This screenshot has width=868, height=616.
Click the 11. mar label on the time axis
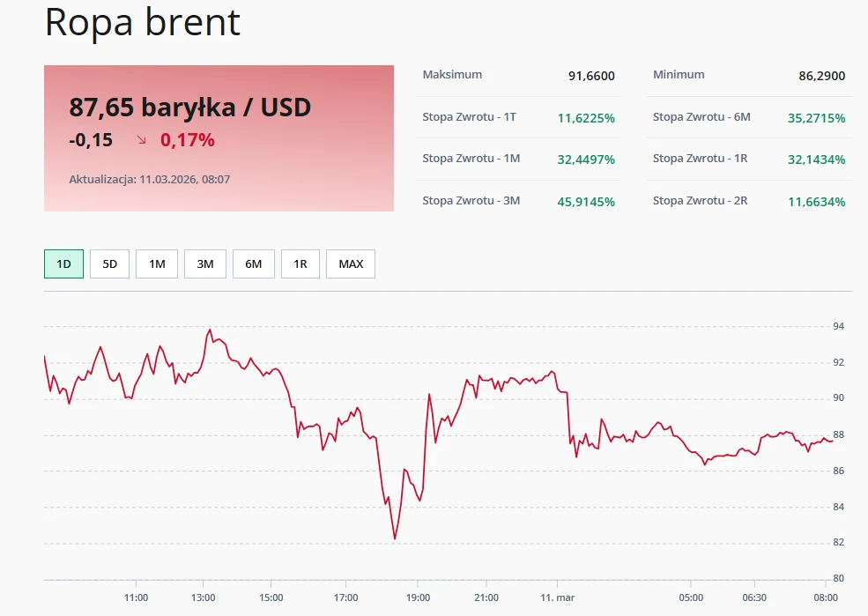pyautogui.click(x=559, y=596)
